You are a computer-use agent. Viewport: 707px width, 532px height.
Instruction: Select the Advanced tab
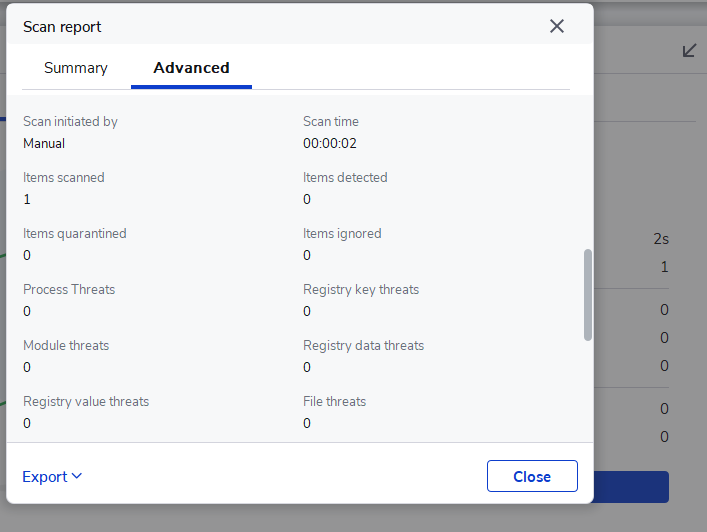(191, 68)
